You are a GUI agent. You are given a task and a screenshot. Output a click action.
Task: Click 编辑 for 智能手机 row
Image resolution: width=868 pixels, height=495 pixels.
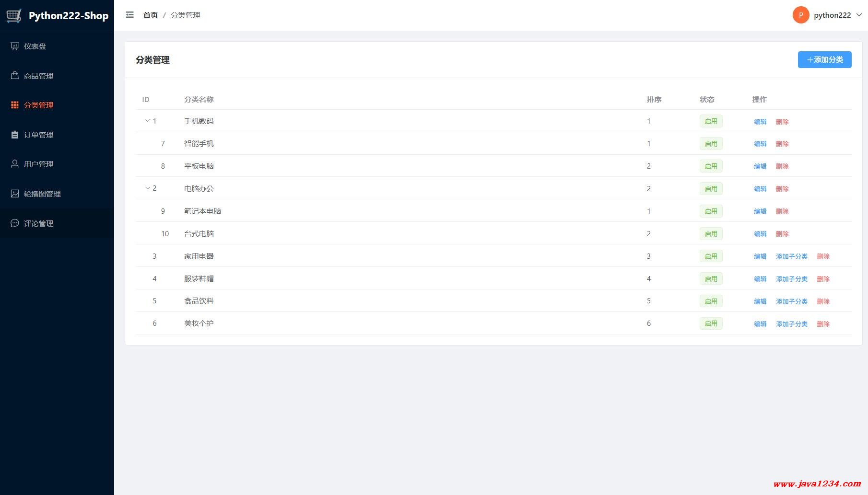(760, 144)
